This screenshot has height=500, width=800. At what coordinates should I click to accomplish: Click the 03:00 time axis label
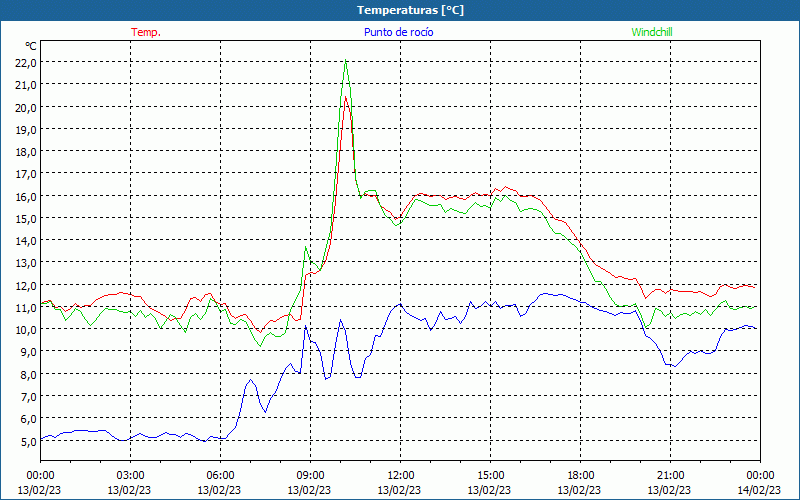click(x=130, y=476)
